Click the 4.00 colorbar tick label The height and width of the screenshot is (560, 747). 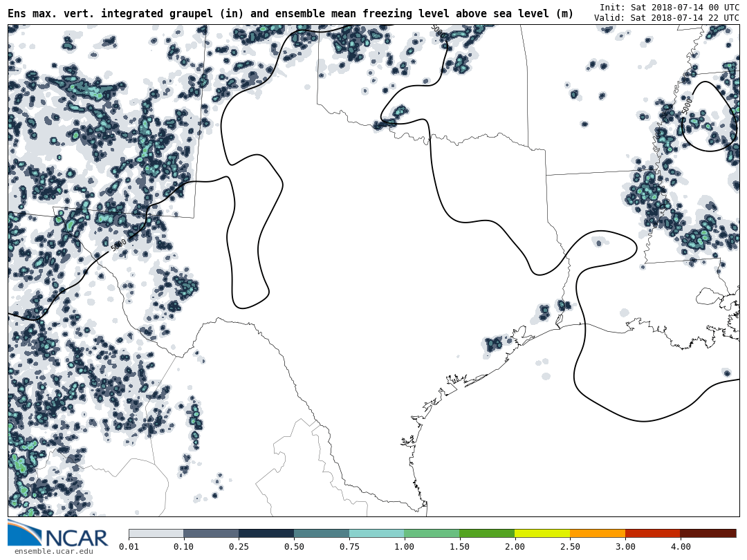tap(681, 547)
